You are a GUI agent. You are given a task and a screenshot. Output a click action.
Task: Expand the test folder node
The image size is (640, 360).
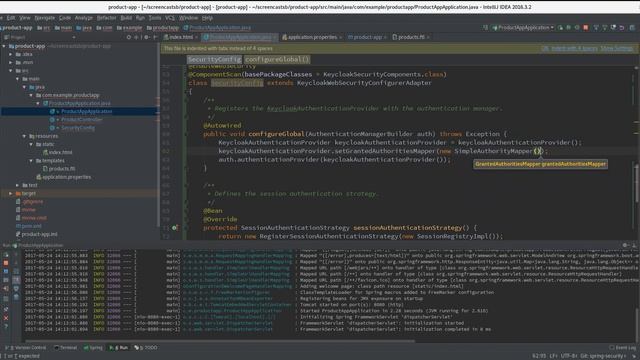coord(18,185)
